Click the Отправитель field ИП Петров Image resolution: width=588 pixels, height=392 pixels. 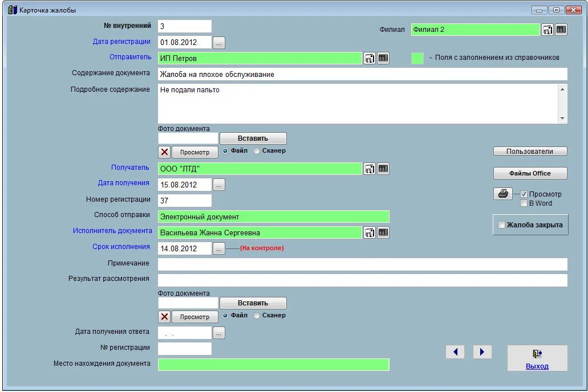[260, 58]
